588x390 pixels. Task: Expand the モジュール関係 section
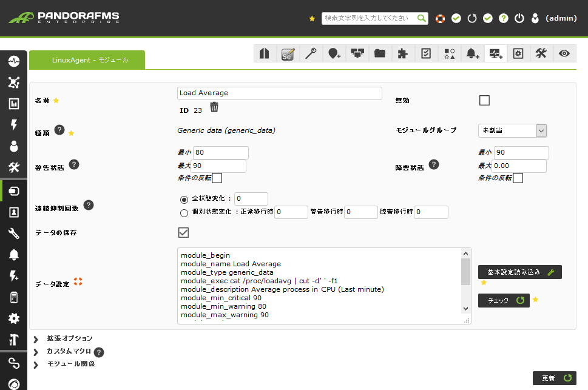pos(36,365)
